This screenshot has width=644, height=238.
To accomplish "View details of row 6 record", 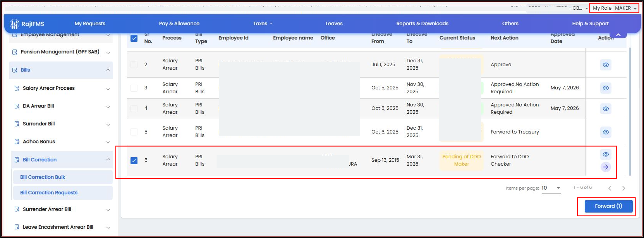I will pos(606,154).
